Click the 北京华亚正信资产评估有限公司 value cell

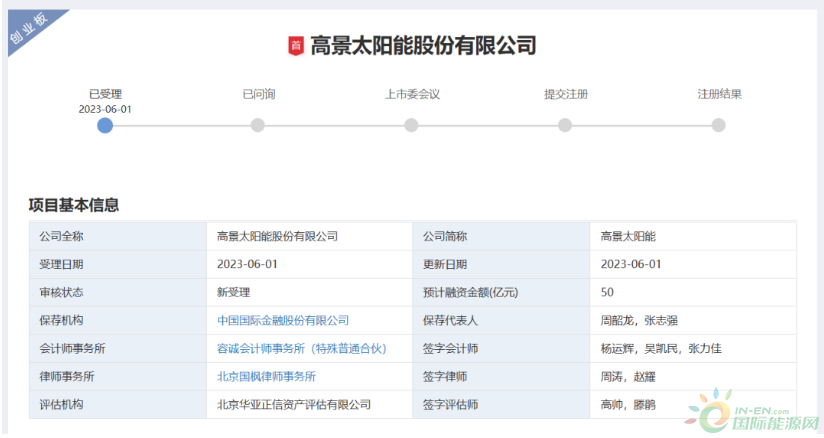click(x=310, y=404)
